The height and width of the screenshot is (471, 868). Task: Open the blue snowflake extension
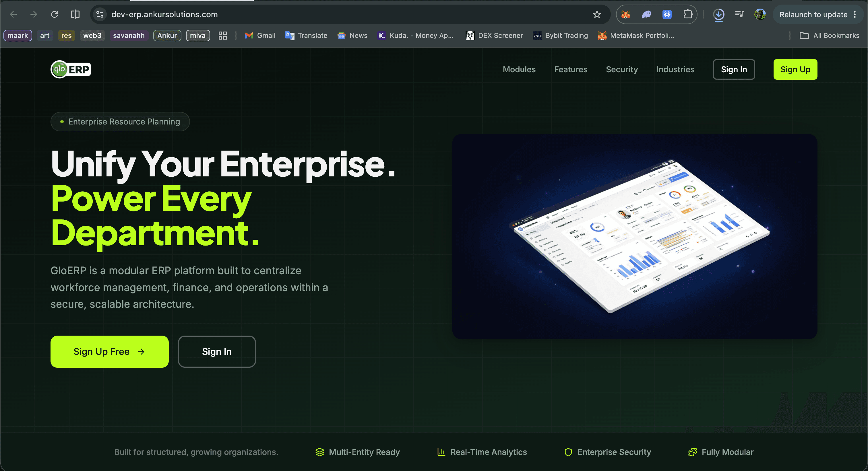click(667, 14)
